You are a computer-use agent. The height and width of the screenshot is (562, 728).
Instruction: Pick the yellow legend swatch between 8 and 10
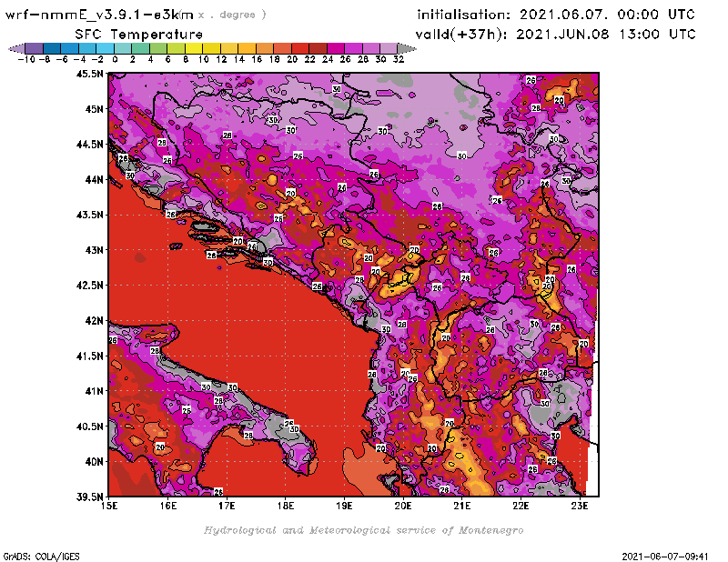(194, 48)
